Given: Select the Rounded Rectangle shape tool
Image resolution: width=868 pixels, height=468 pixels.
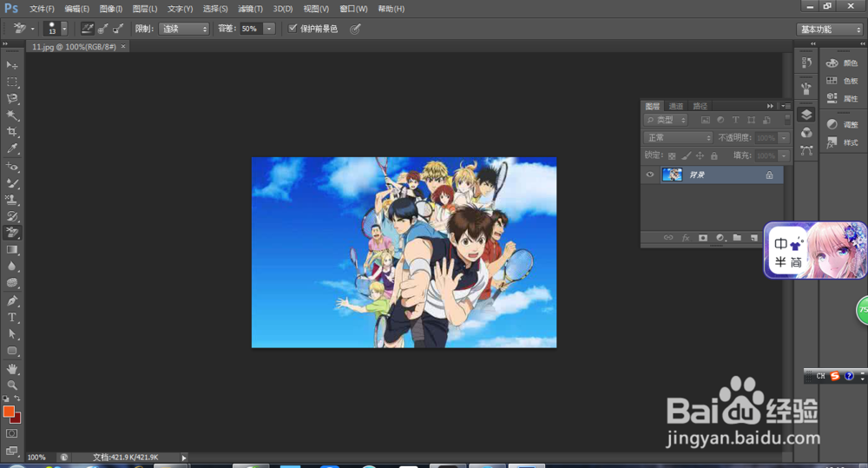Looking at the screenshot, I should point(11,351).
